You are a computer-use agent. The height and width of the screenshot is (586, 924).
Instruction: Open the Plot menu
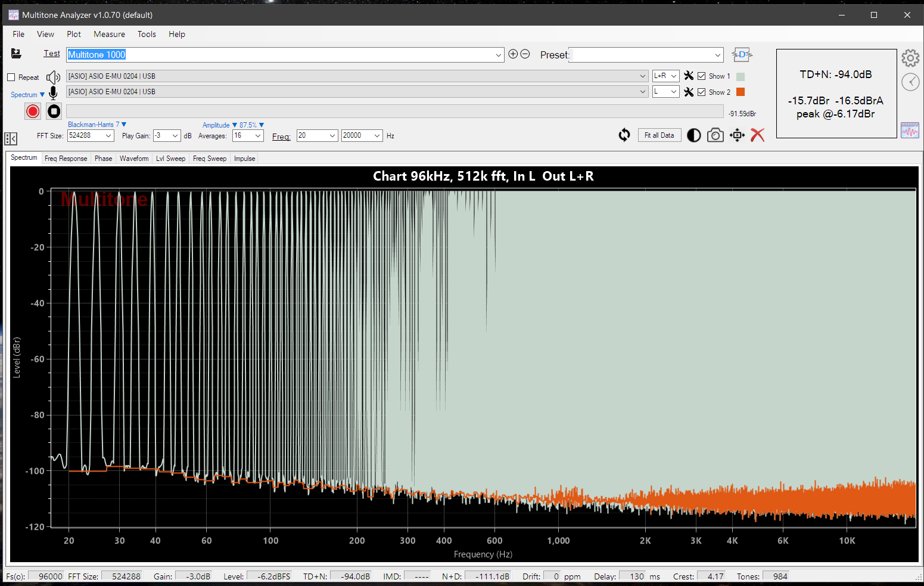point(74,34)
